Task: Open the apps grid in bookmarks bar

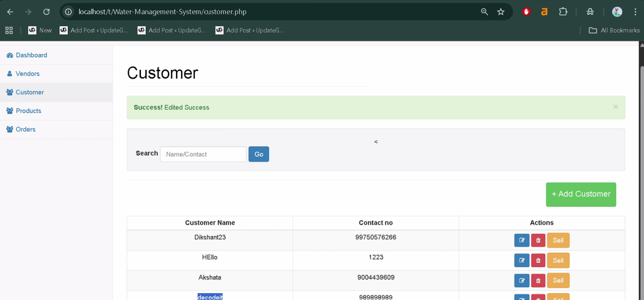Action: click(x=9, y=30)
